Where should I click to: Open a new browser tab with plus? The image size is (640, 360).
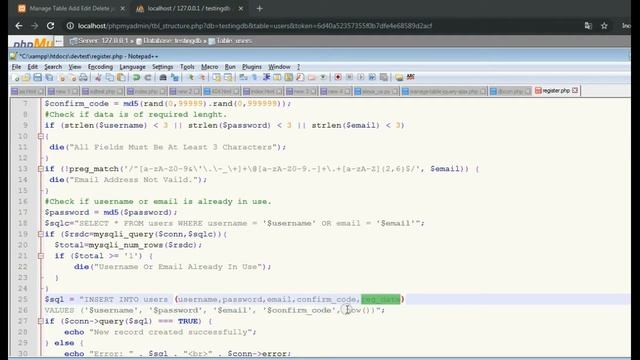click(260, 8)
